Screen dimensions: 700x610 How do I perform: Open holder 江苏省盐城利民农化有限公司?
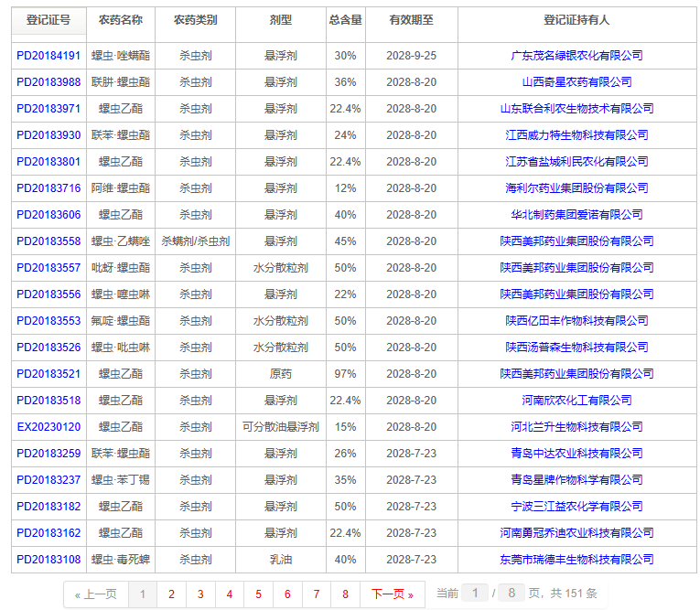[576, 162]
